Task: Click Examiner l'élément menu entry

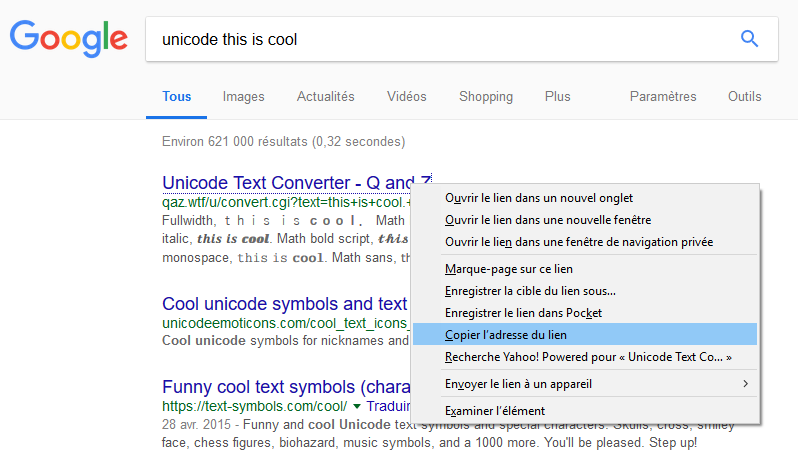Action: (495, 410)
